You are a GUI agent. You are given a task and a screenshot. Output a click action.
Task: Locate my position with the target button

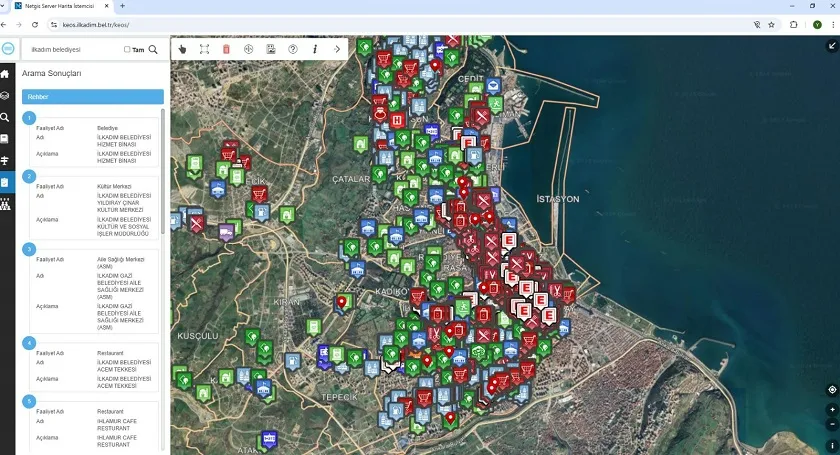[x=832, y=390]
